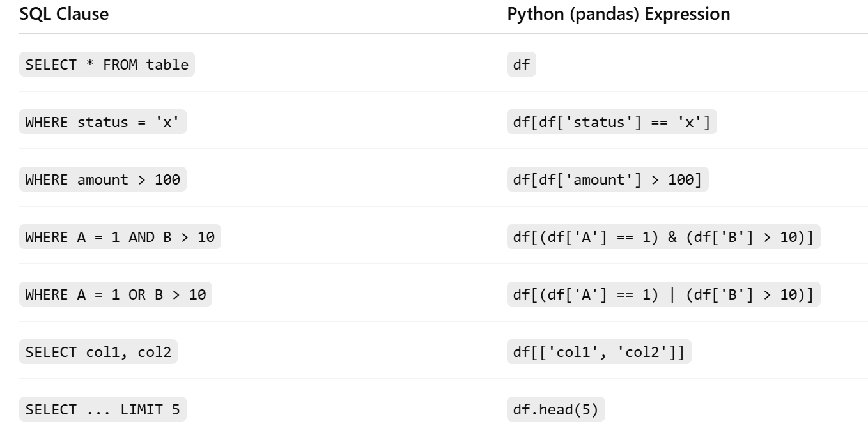868x433 pixels.
Task: Click the "SQL Clause" column header
Action: tap(64, 15)
